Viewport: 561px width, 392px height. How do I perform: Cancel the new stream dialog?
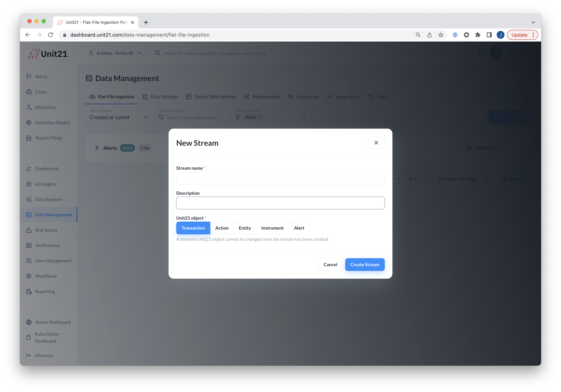[330, 264]
